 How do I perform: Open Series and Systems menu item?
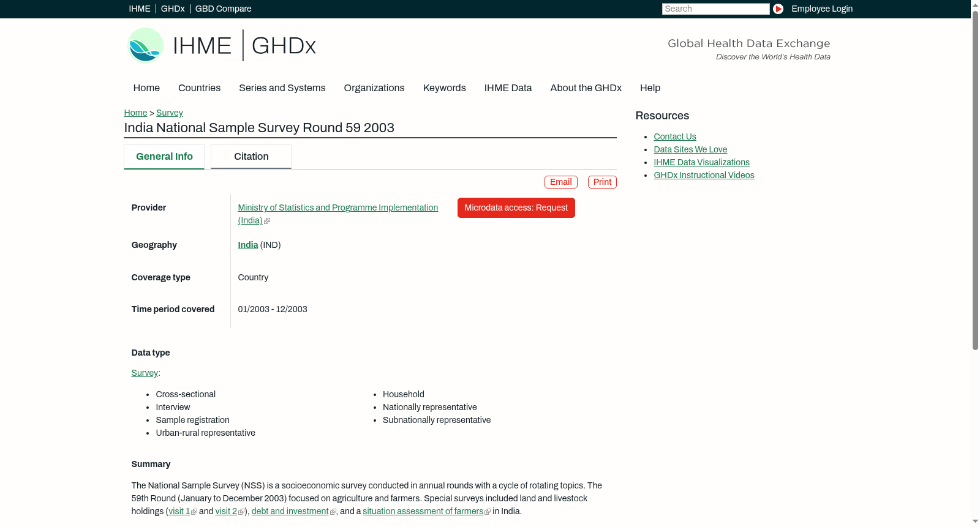click(282, 88)
